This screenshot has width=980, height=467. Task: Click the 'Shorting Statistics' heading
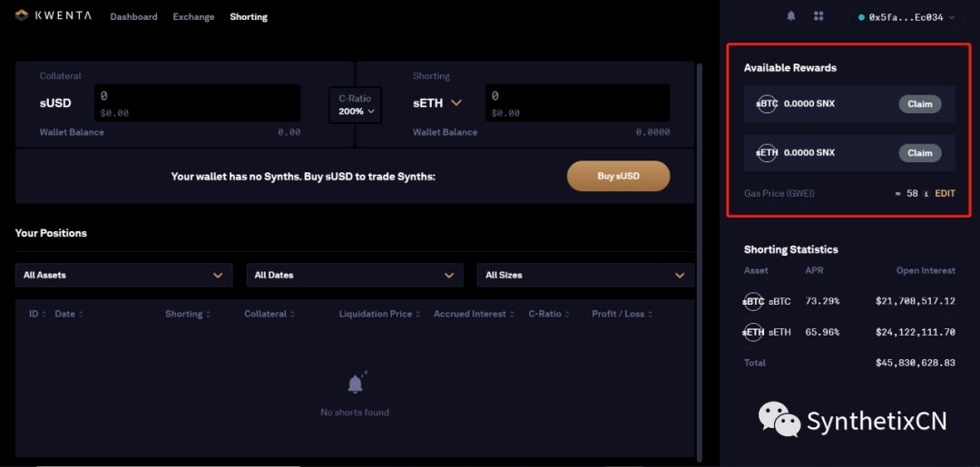point(791,249)
